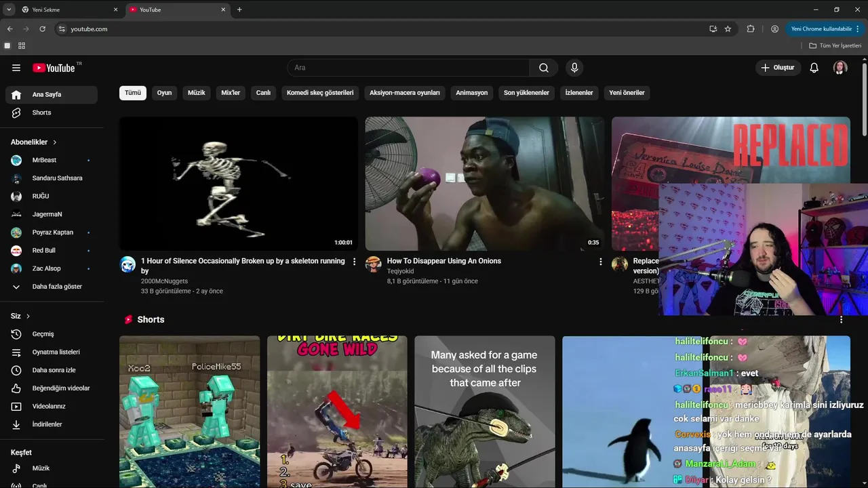Select Son yüklenenler chip
The width and height of the screenshot is (868, 488).
click(526, 93)
